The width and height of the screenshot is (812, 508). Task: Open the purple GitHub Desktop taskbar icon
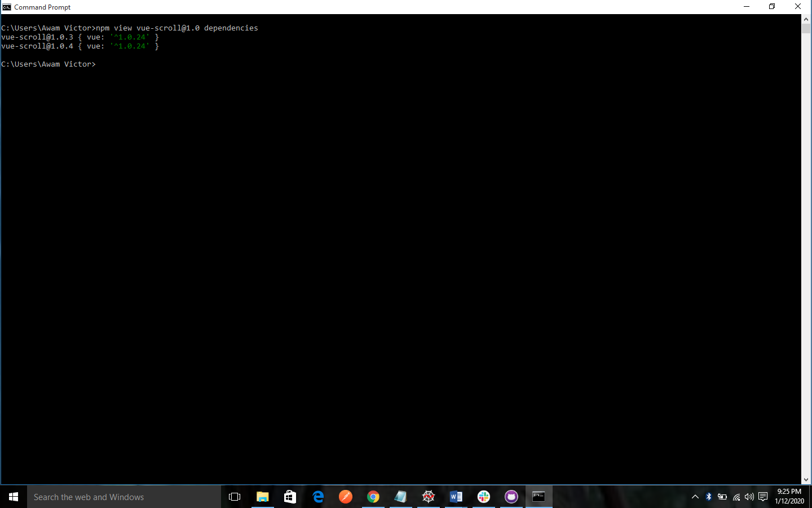pos(511,497)
